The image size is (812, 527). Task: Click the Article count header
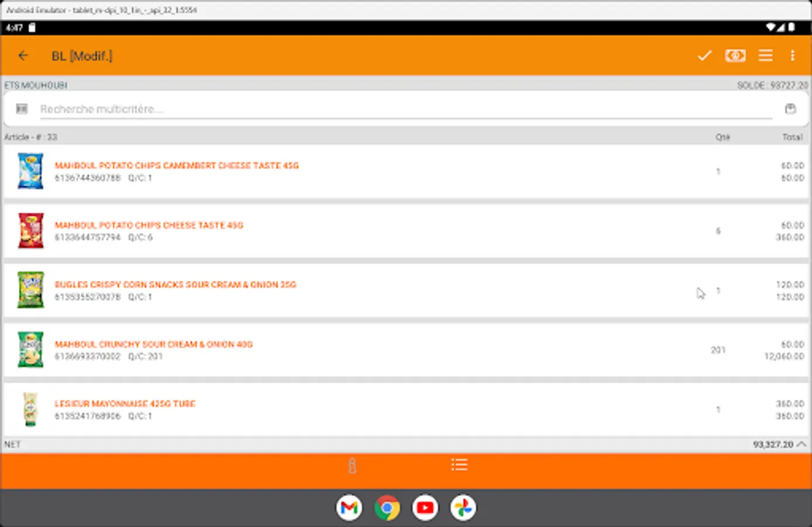tap(31, 137)
